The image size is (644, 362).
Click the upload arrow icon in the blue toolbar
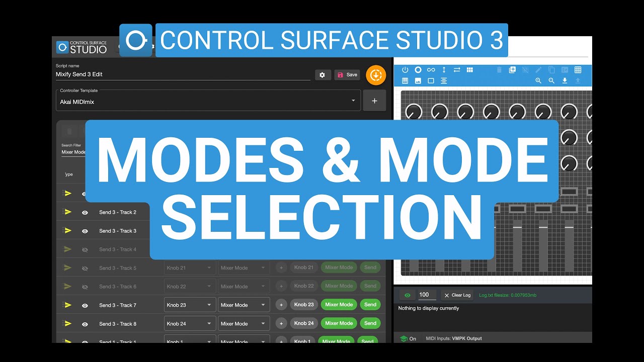pos(578,81)
